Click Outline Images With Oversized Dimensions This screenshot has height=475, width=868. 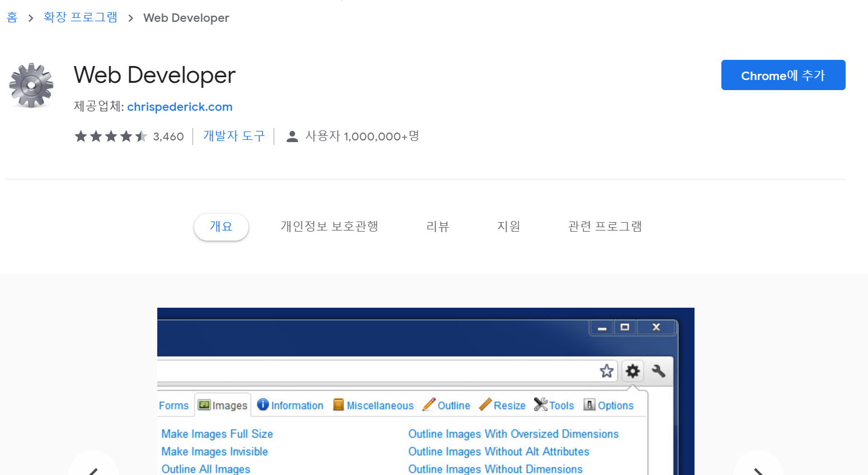[514, 434]
